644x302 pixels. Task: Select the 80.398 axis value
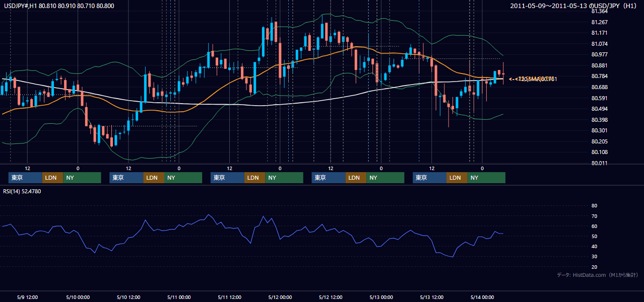tap(599, 120)
